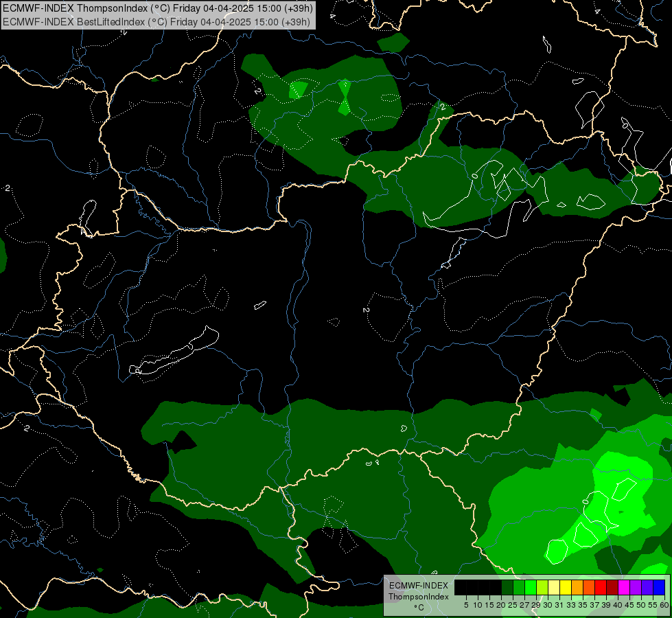The height and width of the screenshot is (618, 672).
Task: Click legend tick label 39
Action: click(606, 605)
